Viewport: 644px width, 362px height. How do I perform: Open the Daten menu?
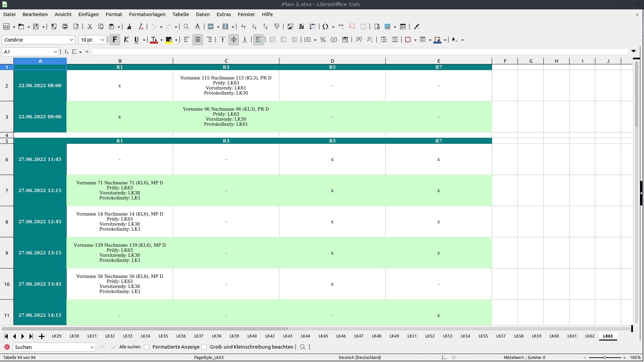click(x=203, y=14)
